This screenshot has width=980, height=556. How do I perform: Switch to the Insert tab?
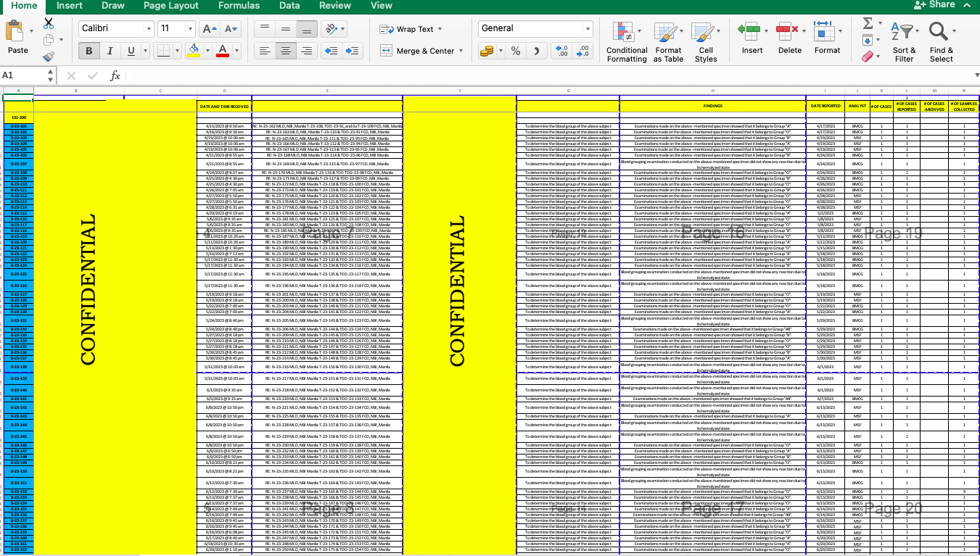(x=70, y=6)
